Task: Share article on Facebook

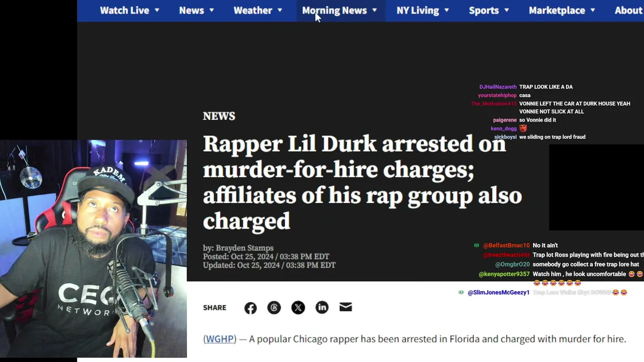Action: point(250,308)
